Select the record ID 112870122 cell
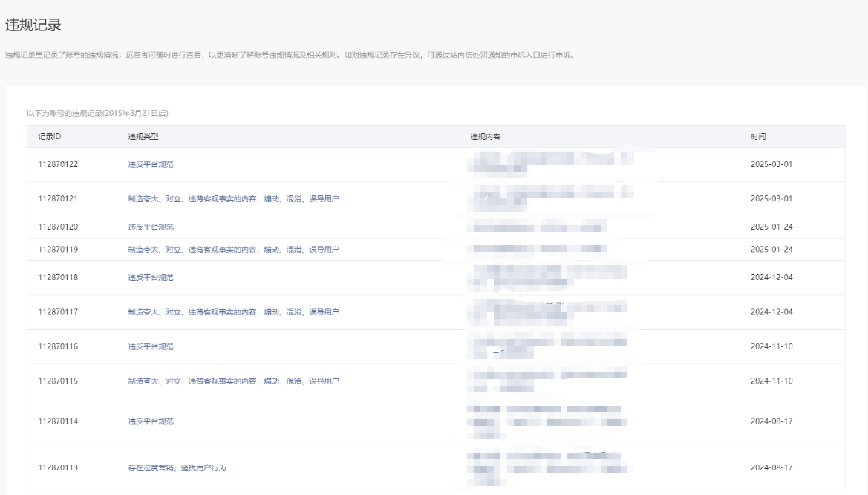 58,164
